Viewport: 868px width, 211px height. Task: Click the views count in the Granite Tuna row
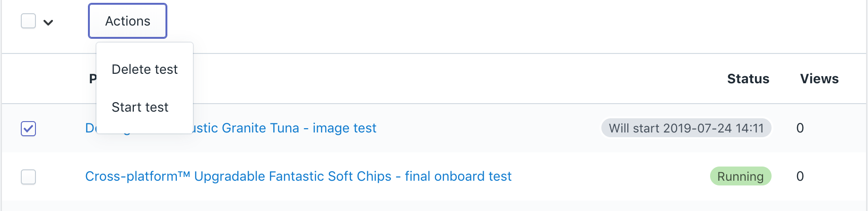click(800, 128)
